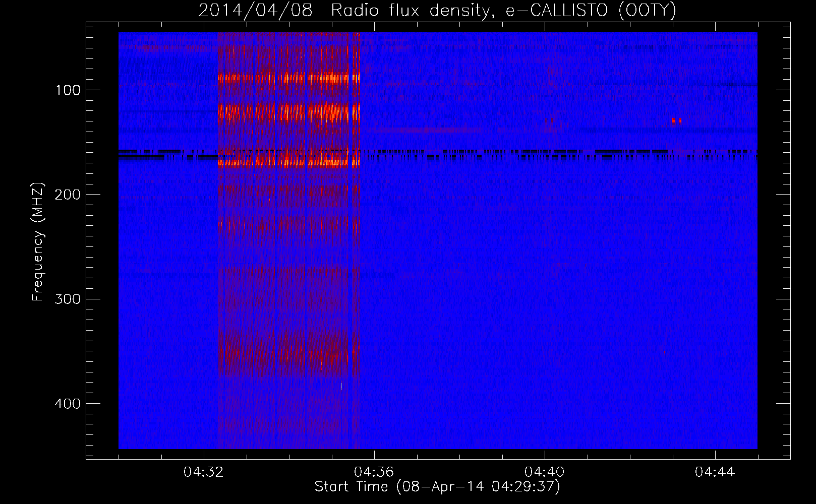Click the 100 MHz frequency tick label
This screenshot has width=816, height=504.
tap(68, 90)
